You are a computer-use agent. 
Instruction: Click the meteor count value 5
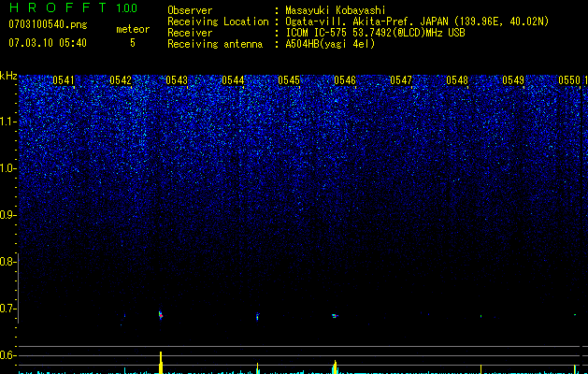click(133, 43)
